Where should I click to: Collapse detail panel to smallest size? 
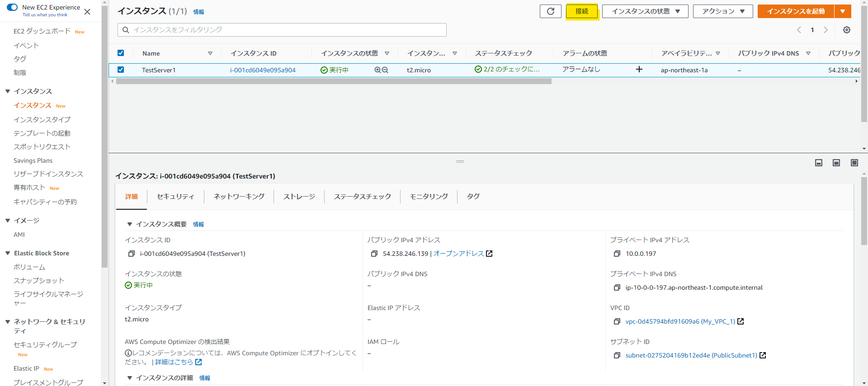tap(819, 163)
